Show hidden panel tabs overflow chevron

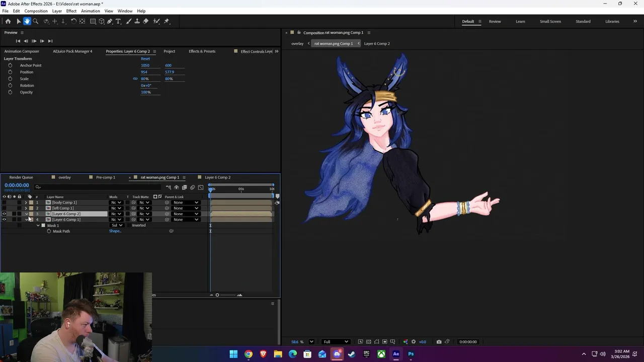click(x=276, y=51)
